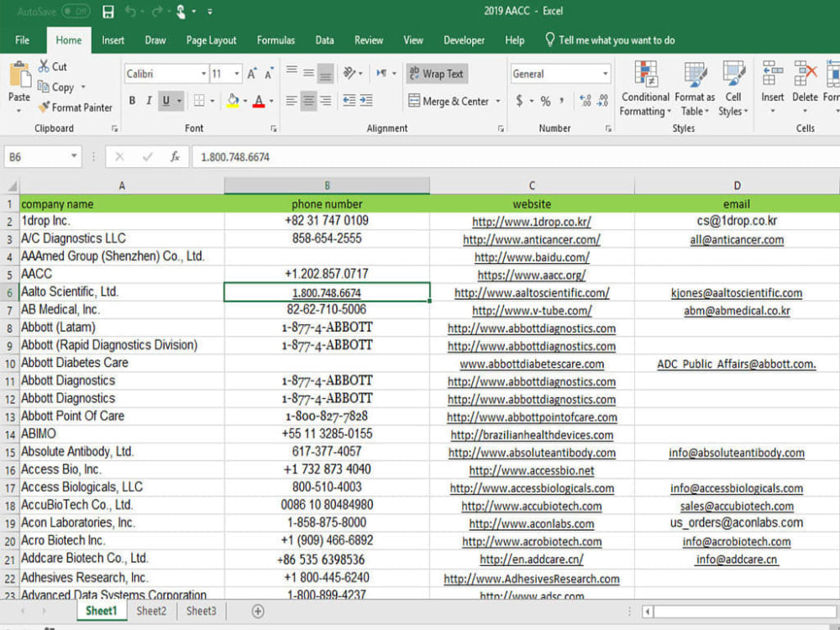Toggle Italic formatting

pyautogui.click(x=149, y=101)
